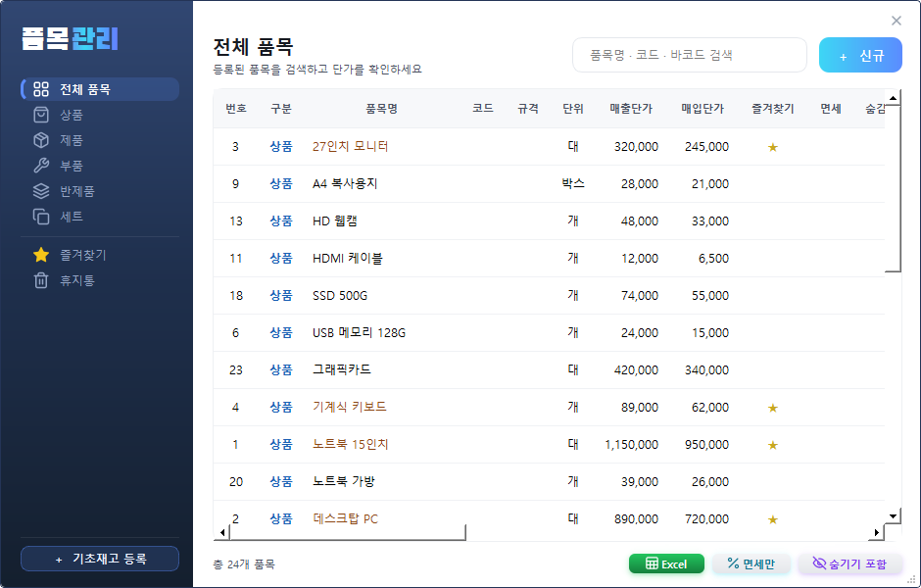Open the 휴지통 trash view
Image resolution: width=921 pixels, height=588 pixels.
[100, 280]
